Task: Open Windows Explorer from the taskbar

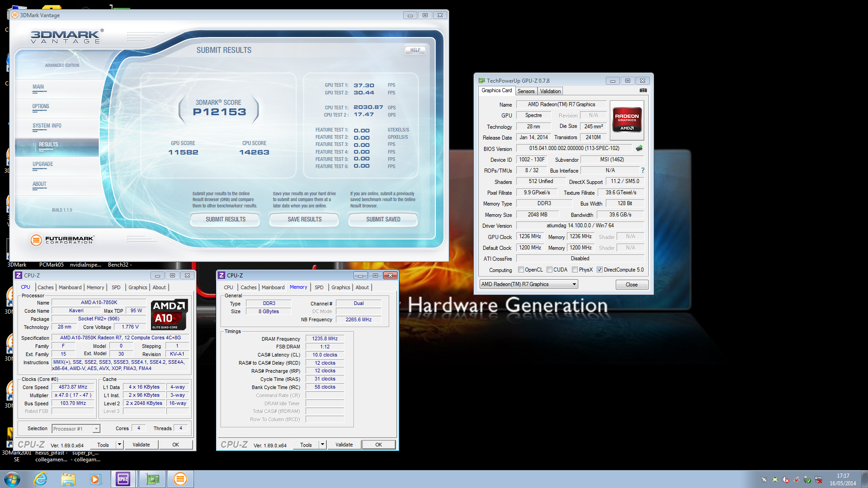Action: (x=68, y=479)
